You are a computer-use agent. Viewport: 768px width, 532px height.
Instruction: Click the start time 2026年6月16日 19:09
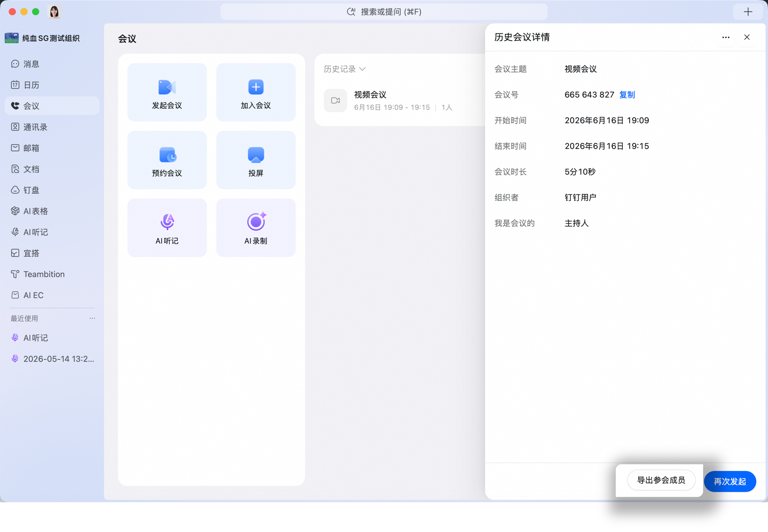point(607,120)
